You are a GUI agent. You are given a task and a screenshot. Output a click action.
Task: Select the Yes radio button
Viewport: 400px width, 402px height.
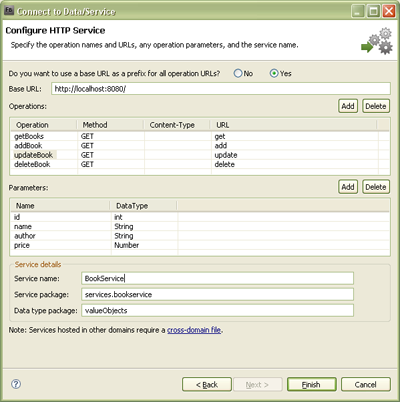pyautogui.click(x=274, y=73)
